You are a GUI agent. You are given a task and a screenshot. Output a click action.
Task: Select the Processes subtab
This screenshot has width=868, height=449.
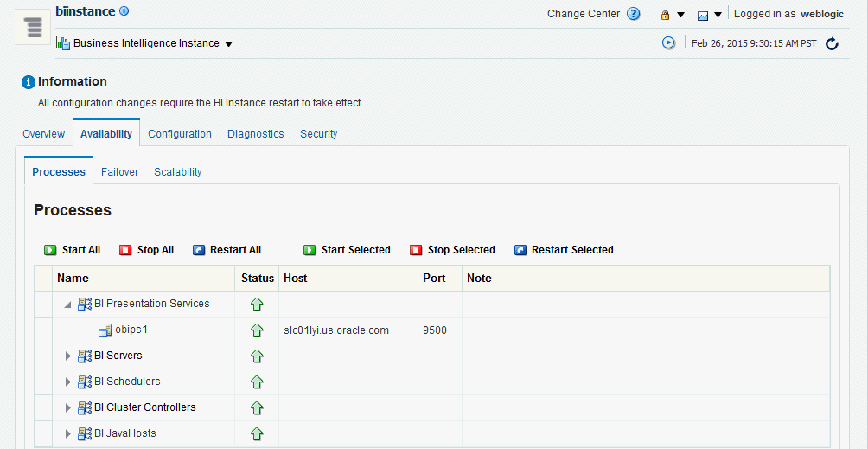coord(59,171)
